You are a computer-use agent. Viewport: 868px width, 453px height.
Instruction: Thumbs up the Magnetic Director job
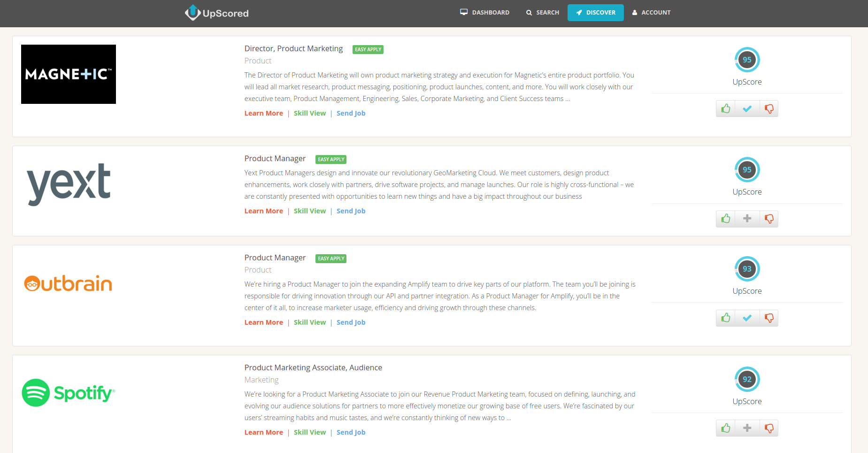coord(726,109)
